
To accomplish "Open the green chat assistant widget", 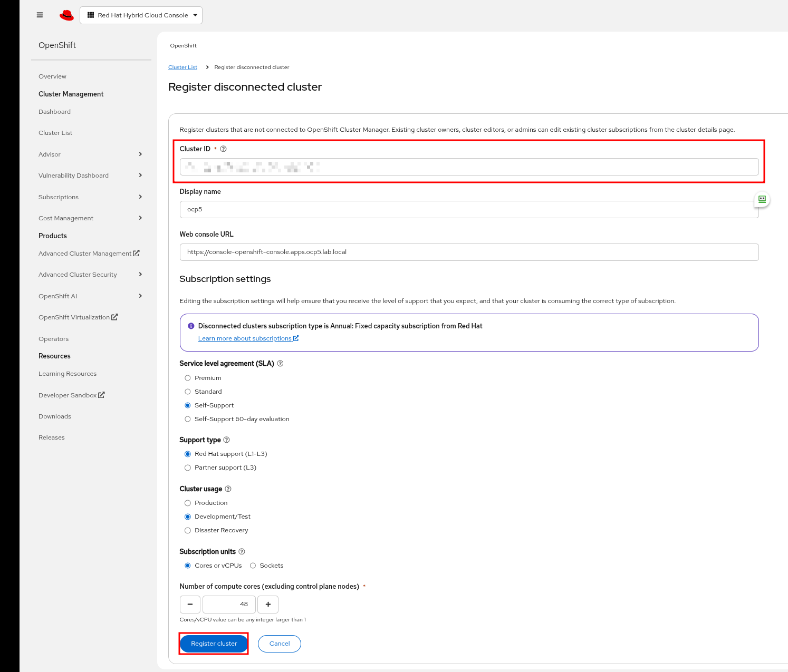I will 762,199.
